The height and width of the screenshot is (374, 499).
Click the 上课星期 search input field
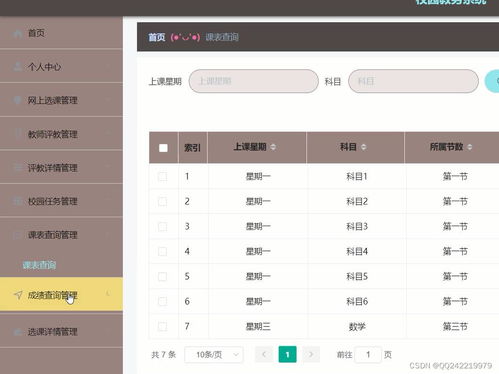[x=254, y=81]
